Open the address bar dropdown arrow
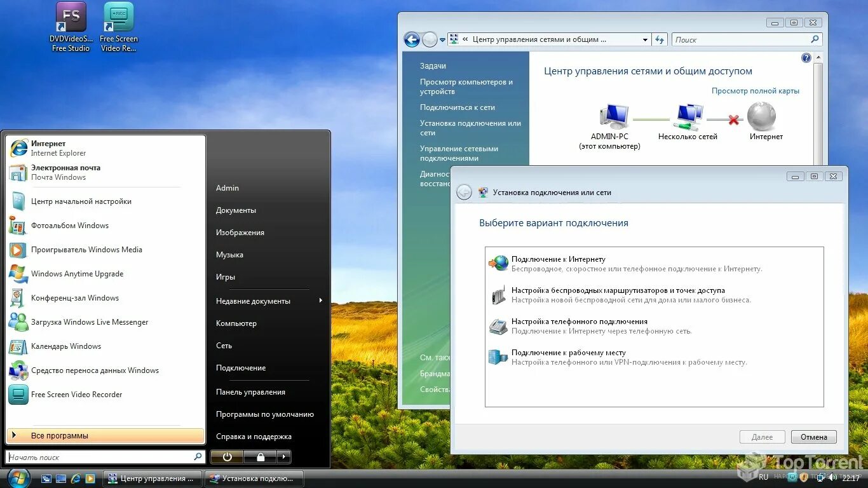868x488 pixels. (x=645, y=39)
